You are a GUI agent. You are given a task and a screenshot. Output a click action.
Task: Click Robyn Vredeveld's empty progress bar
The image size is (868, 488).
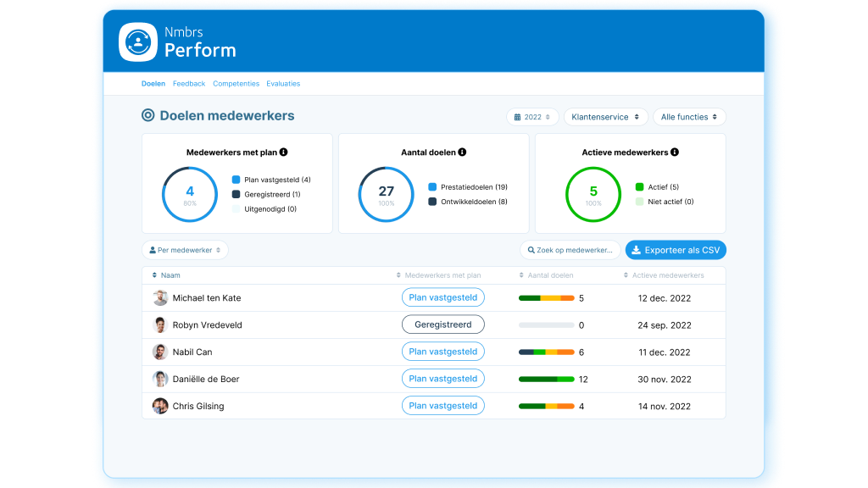(x=547, y=324)
